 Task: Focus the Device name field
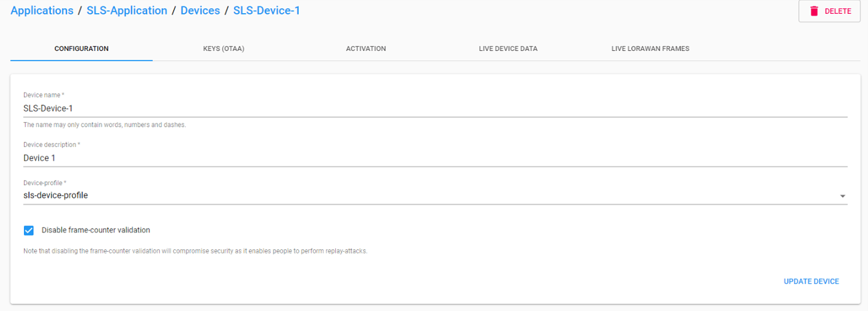click(x=435, y=108)
